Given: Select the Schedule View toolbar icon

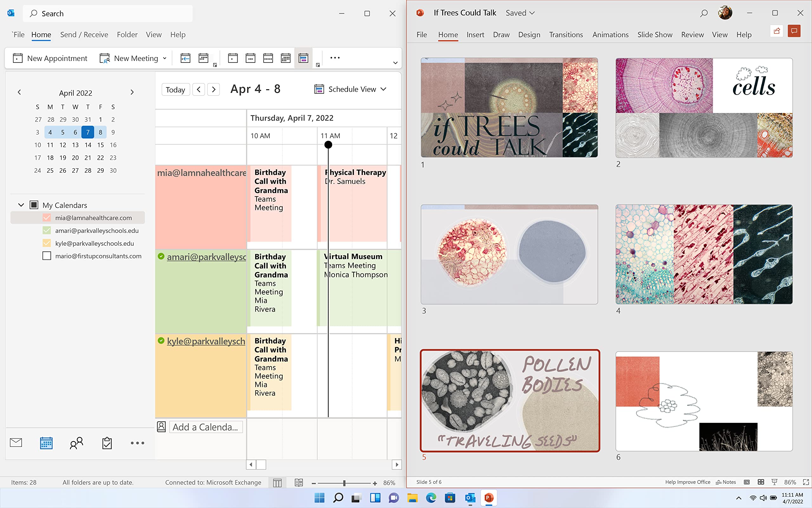Looking at the screenshot, I should pos(303,58).
